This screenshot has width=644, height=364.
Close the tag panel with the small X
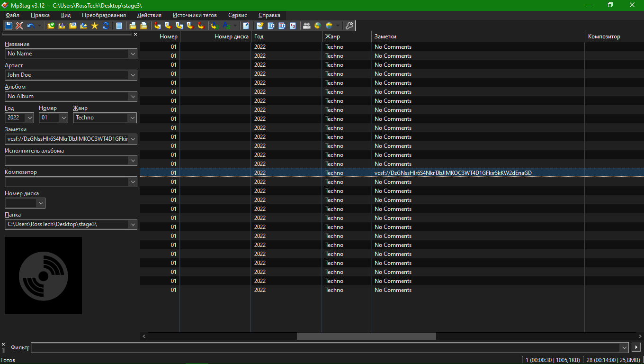click(135, 34)
